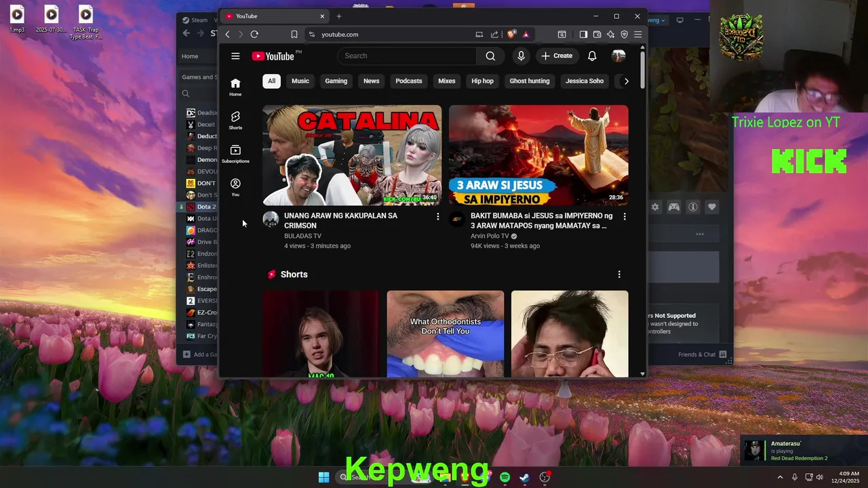Screen dimensions: 868x488
Task: Open Leo AI sparkle icon in toolbar
Action: [610, 35]
